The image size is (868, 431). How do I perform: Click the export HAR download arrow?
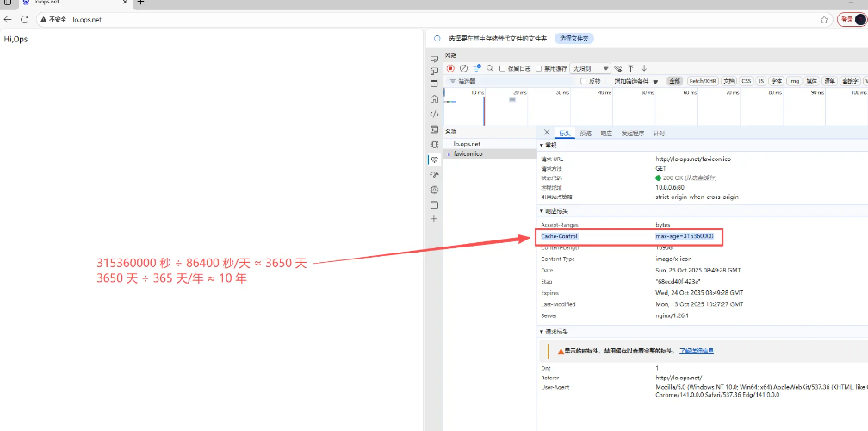click(x=643, y=68)
